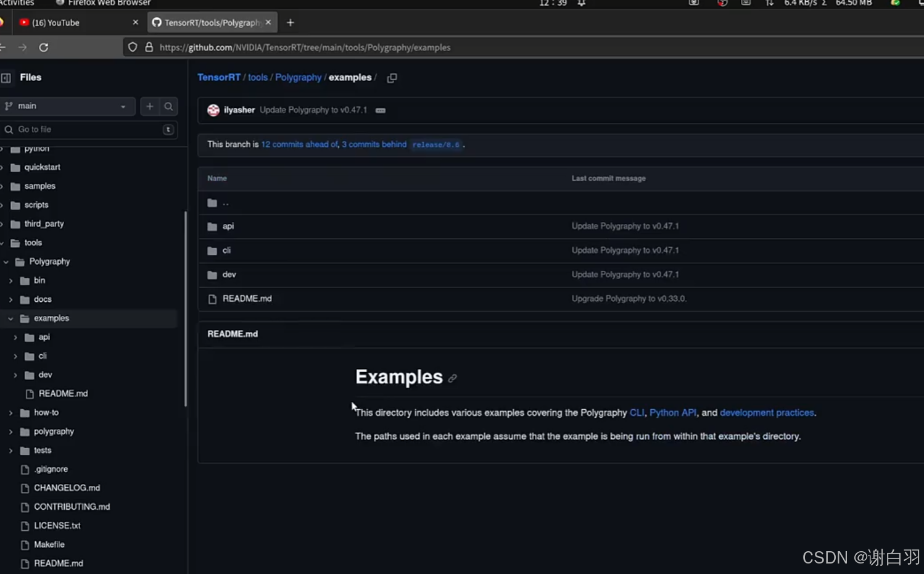Expand the docs folder chevron
This screenshot has width=924, height=574.
pos(10,300)
